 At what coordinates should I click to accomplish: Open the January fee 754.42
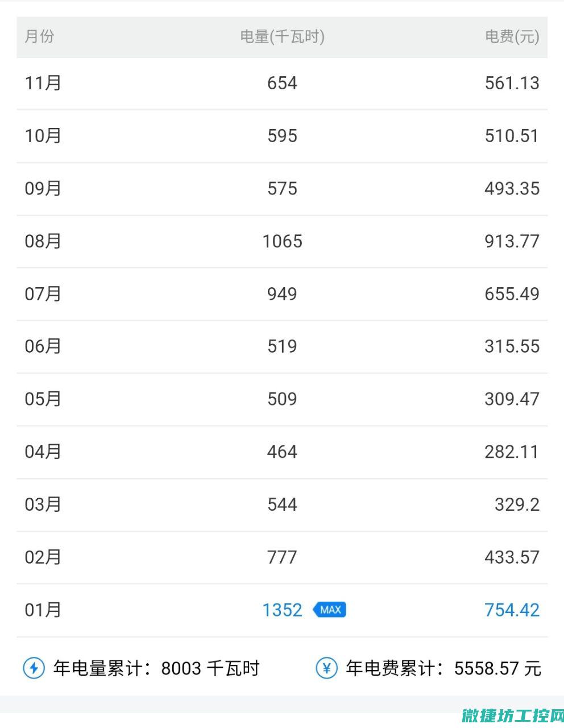(512, 610)
